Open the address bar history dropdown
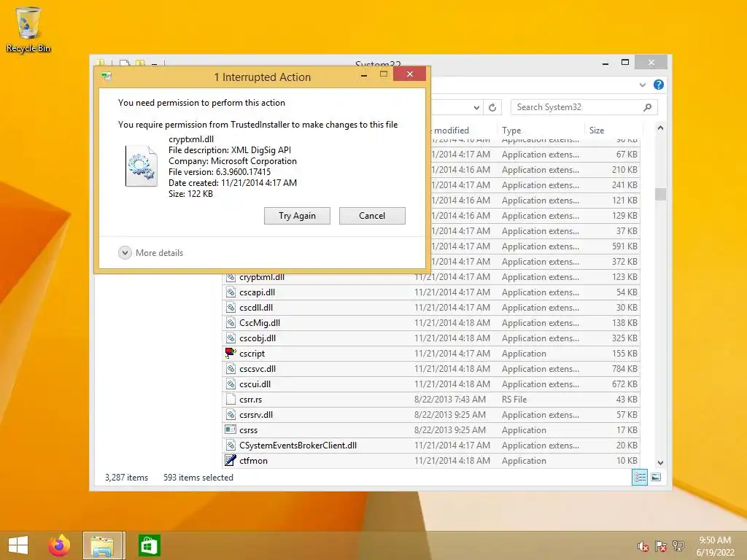747x560 pixels. 476,108
